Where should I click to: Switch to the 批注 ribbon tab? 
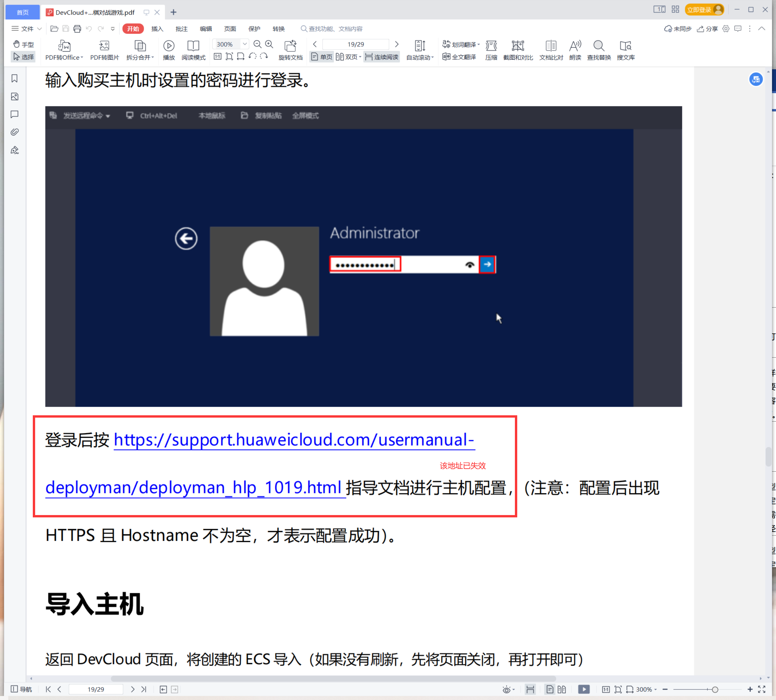tap(182, 29)
